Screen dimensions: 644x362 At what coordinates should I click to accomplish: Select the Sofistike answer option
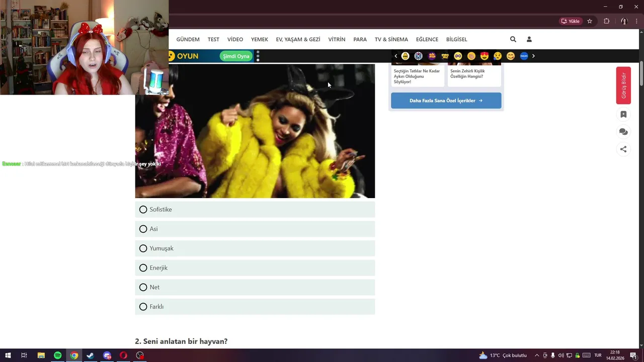coord(255,210)
